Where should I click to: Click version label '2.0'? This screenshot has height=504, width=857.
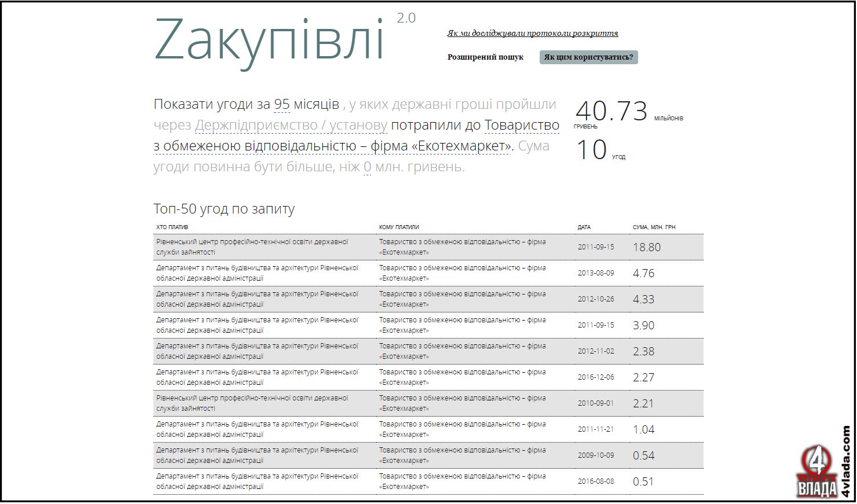point(406,19)
